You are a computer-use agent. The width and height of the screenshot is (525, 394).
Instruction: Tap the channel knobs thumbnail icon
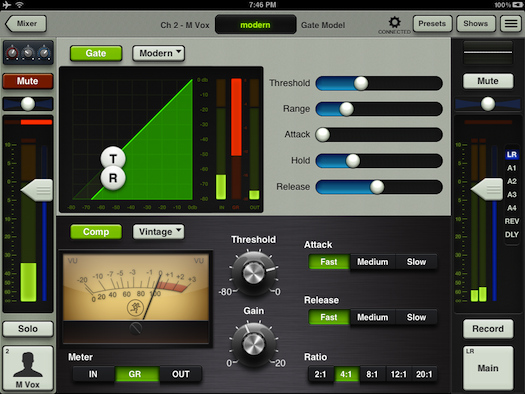28,53
